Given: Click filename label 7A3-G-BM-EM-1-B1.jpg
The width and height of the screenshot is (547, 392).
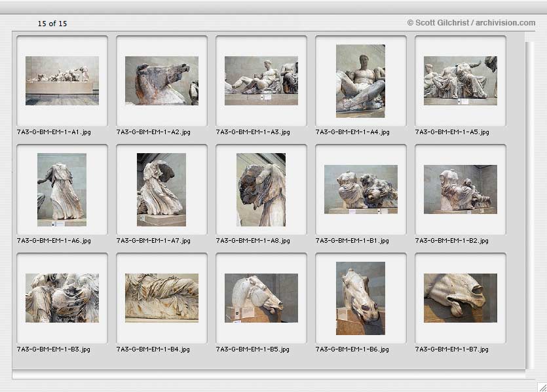Looking at the screenshot, I should 352,241.
